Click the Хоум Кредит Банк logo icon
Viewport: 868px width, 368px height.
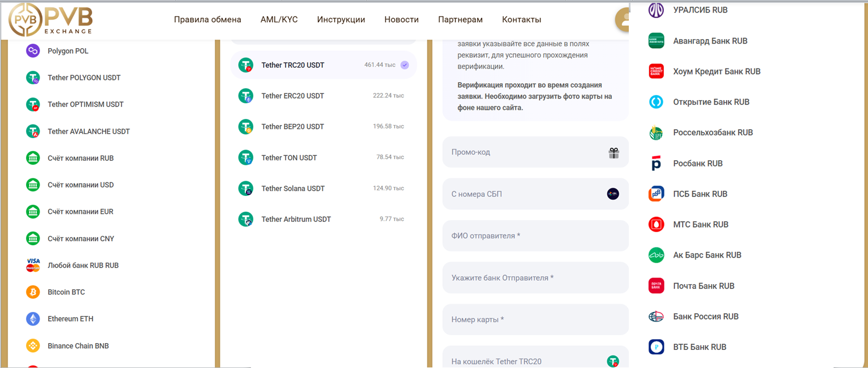pyautogui.click(x=656, y=71)
